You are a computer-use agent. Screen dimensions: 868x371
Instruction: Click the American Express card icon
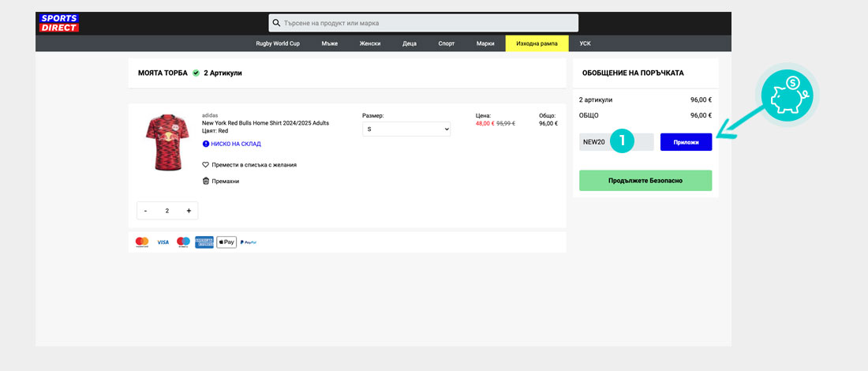tap(205, 242)
